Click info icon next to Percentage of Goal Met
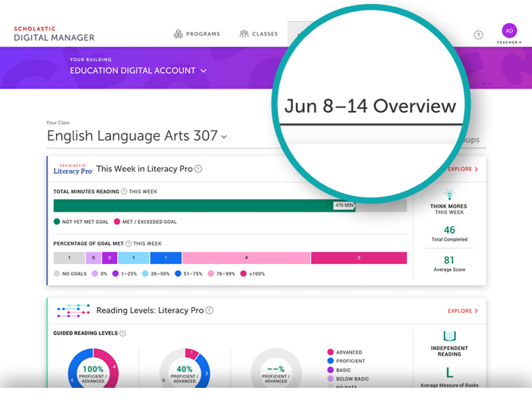 pos(128,244)
